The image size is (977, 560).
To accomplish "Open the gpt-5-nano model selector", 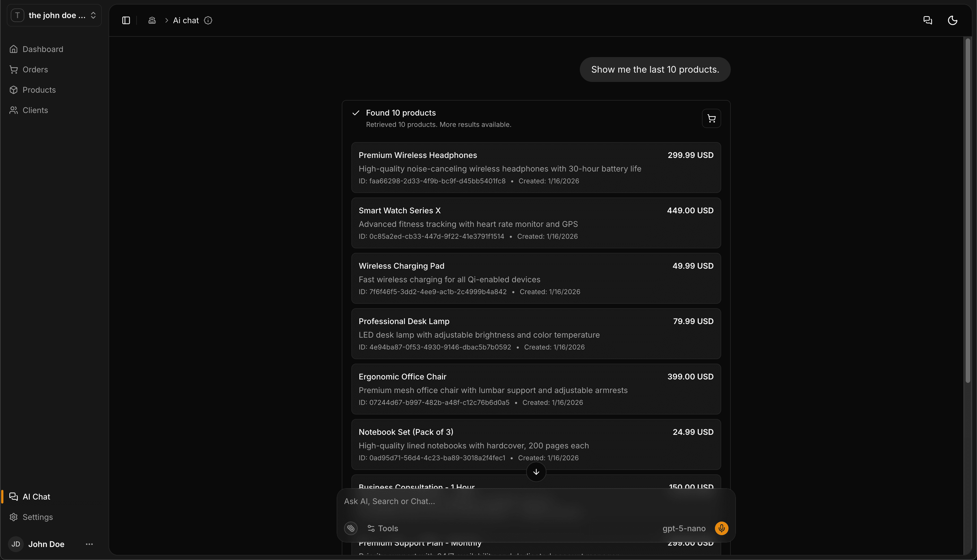I will point(684,528).
